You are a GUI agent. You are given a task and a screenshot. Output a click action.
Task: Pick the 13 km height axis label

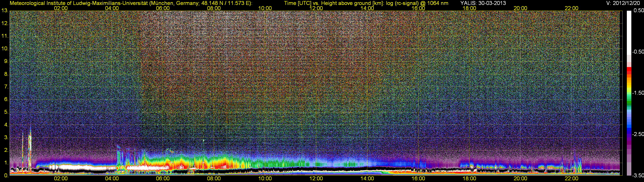coord(5,10)
